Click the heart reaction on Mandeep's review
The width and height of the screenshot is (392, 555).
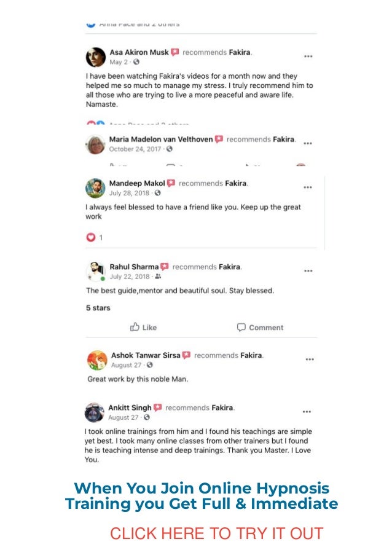pyautogui.click(x=91, y=237)
